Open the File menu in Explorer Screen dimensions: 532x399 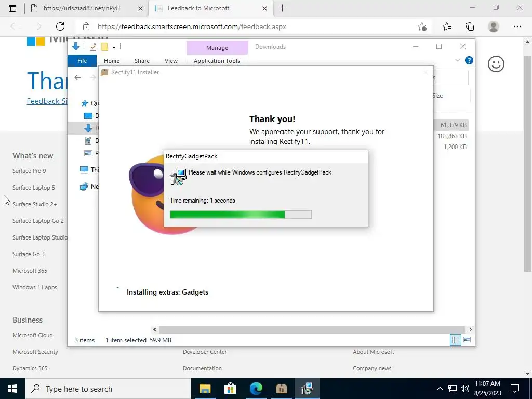click(x=82, y=61)
